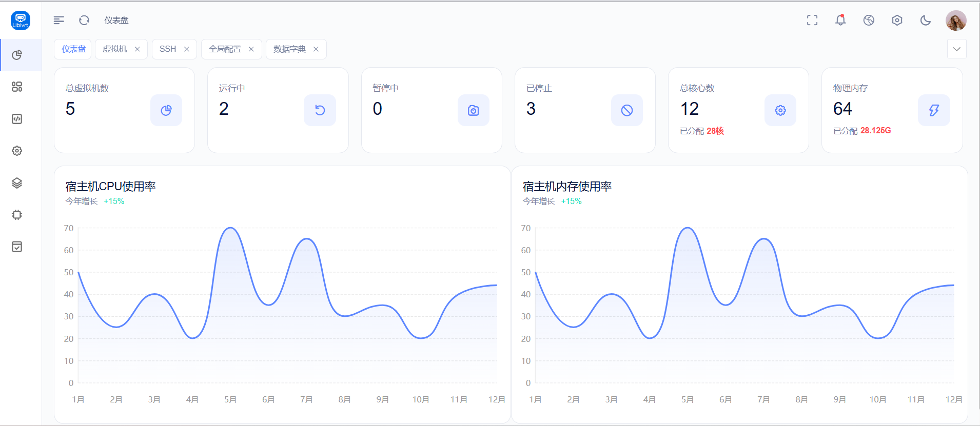Screen dimensions: 980x426
Task: Open the layout settings hexagon icon
Action: tap(897, 20)
